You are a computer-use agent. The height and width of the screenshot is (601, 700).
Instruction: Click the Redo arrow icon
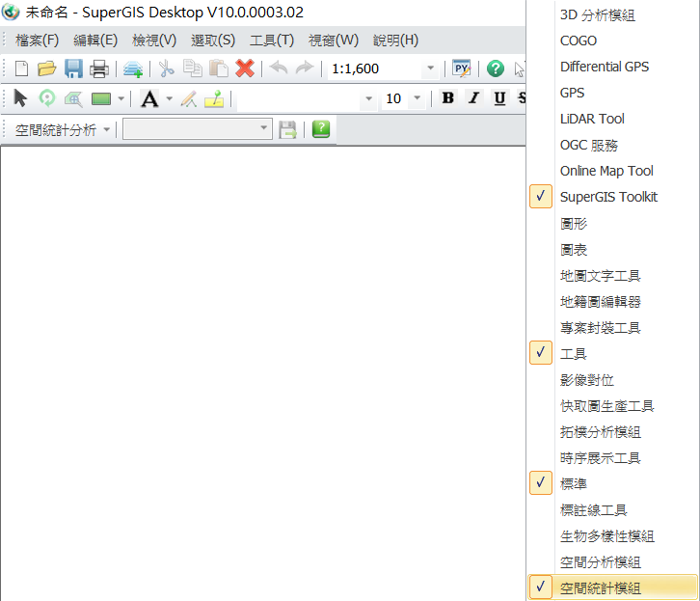click(305, 68)
